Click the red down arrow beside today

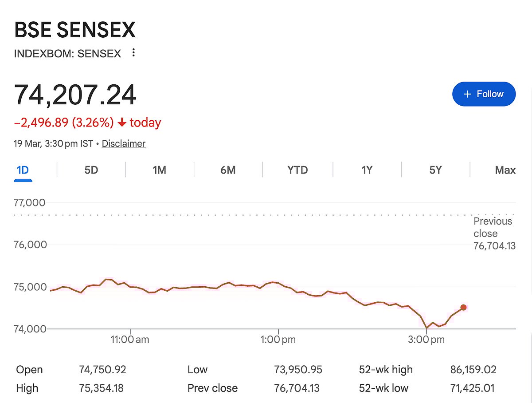[122, 123]
